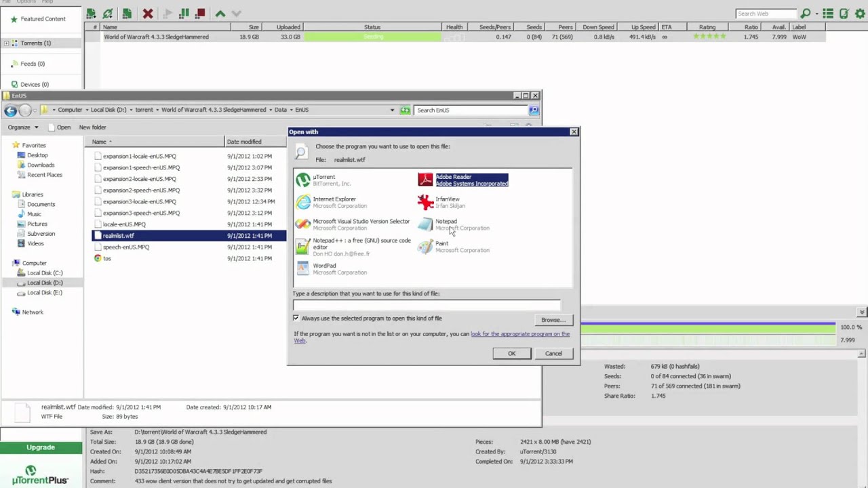Click the Search EnUS input field
Image resolution: width=868 pixels, height=488 pixels.
471,110
